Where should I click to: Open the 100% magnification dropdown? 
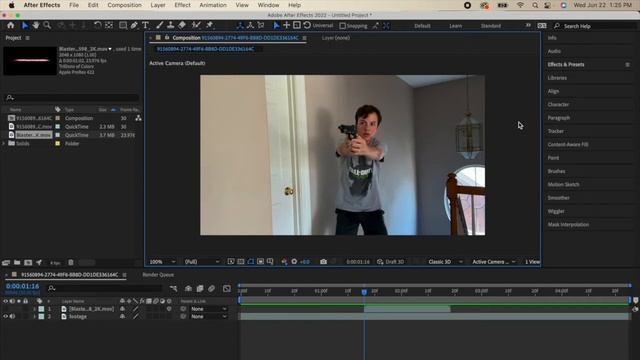(x=162, y=262)
